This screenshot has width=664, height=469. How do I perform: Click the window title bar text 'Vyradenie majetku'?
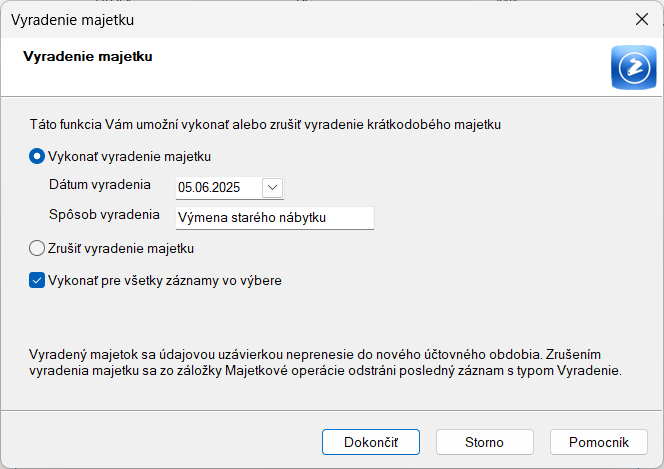72,20
